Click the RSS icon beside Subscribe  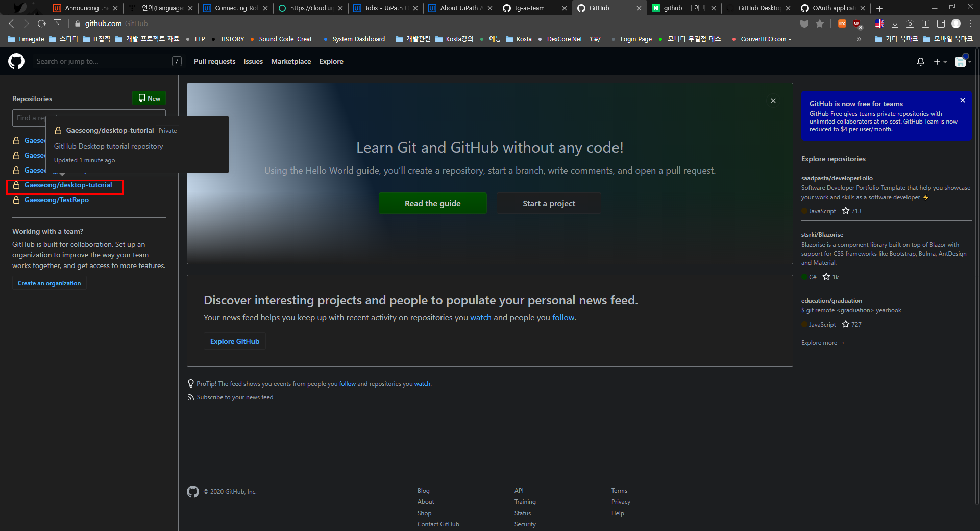[191, 397]
